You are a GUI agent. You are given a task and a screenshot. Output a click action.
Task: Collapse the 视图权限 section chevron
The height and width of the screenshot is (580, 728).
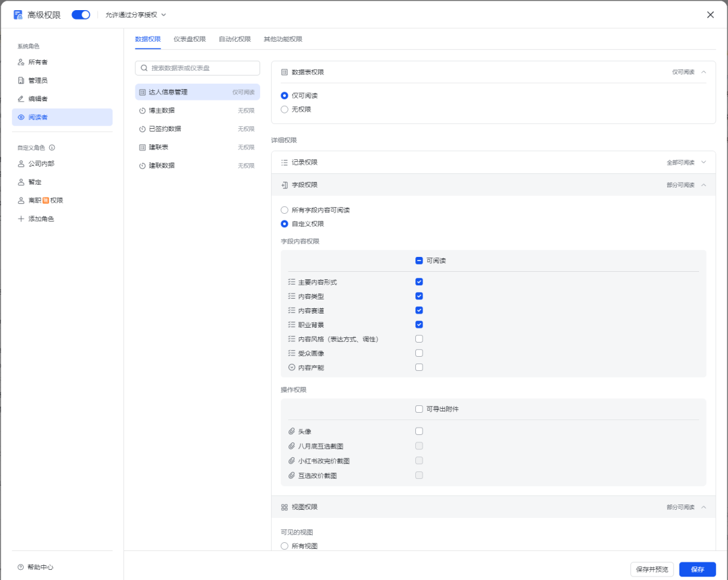704,507
